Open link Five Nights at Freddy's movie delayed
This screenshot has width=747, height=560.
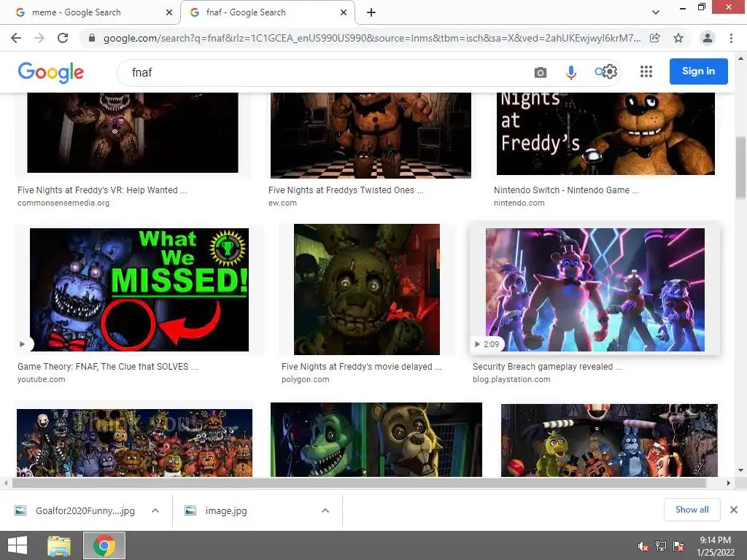click(361, 367)
